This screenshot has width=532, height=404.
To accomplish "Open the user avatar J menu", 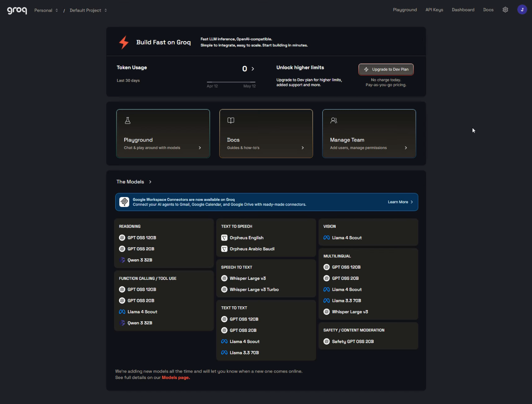I will click(x=522, y=10).
